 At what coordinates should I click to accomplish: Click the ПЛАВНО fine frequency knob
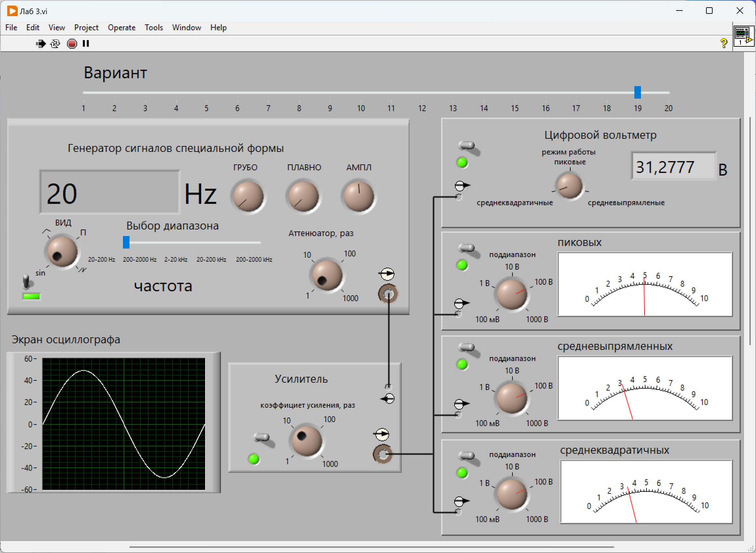coord(303,197)
